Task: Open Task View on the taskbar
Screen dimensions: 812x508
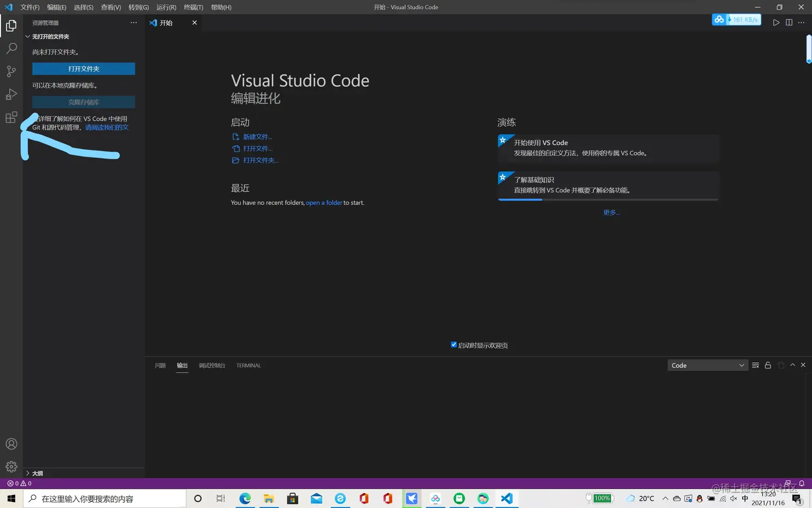Action: point(221,498)
